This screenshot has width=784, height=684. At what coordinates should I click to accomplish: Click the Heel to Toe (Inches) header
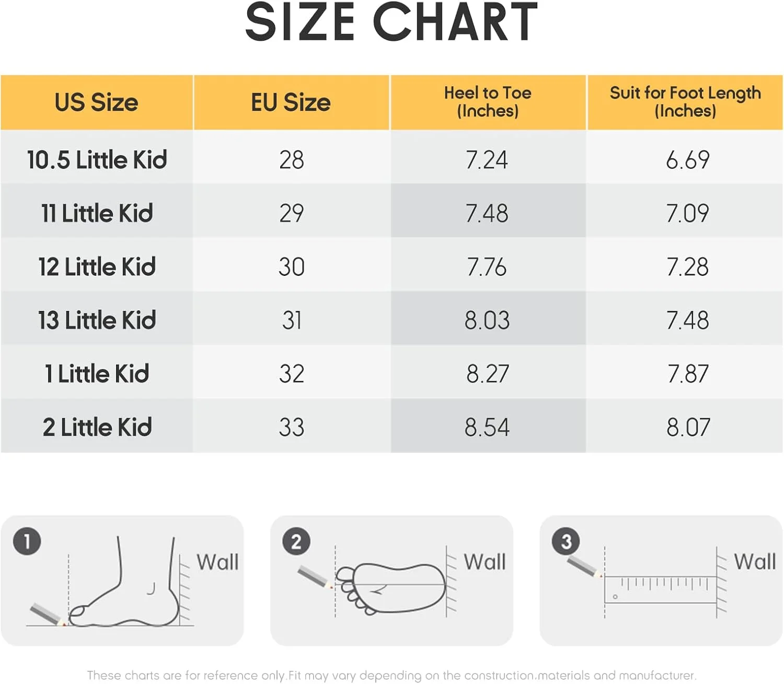coord(488,102)
